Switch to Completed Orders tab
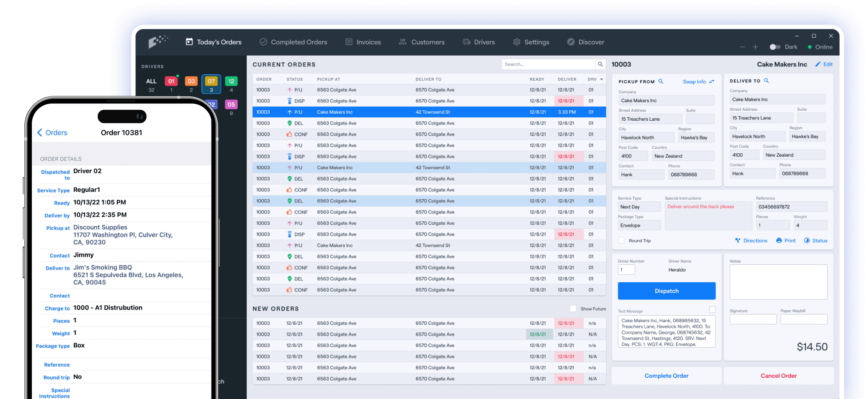This screenshot has width=868, height=399. click(294, 42)
